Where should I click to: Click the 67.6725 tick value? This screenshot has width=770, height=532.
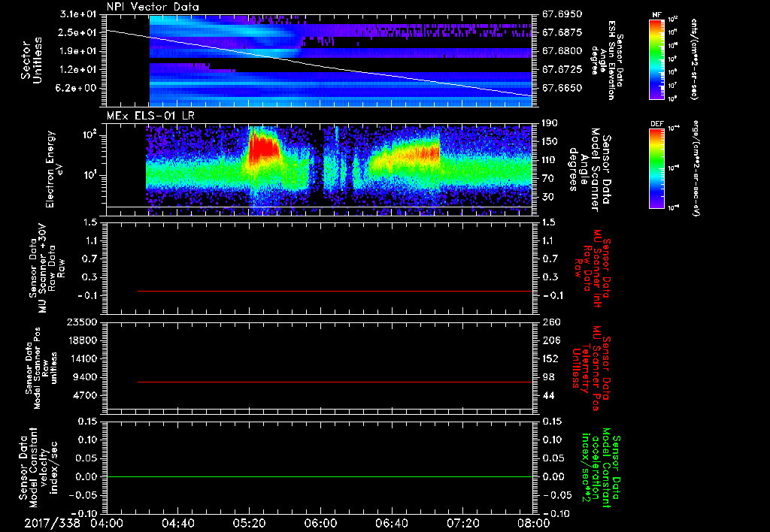click(562, 70)
